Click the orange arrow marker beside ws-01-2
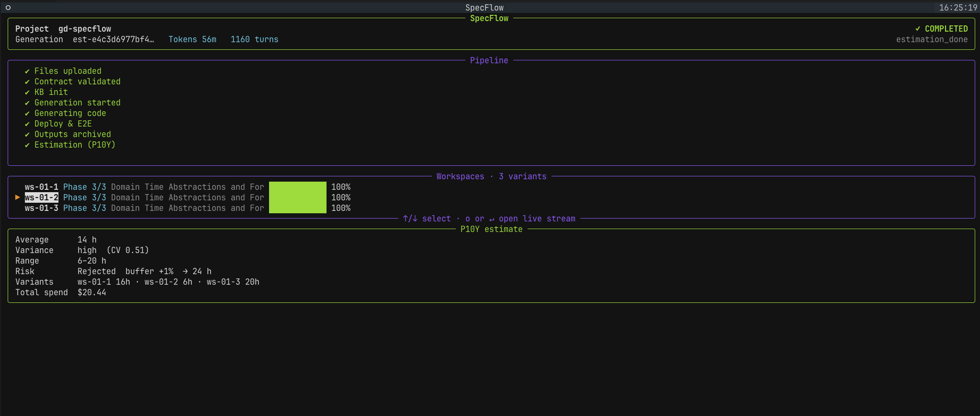 (18, 197)
